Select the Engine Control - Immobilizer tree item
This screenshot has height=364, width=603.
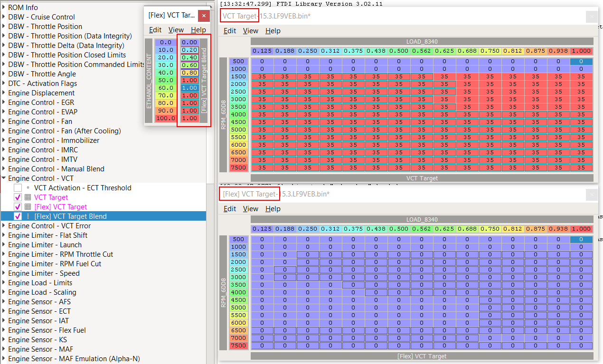(x=54, y=140)
